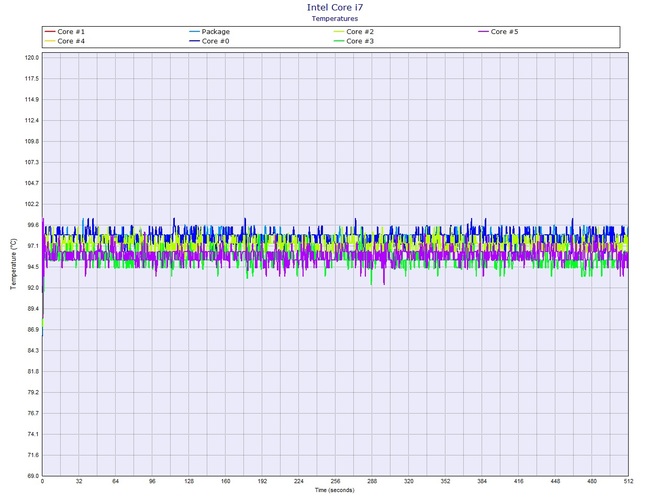Image resolution: width=670 pixels, height=502 pixels.
Task: Click the Core #1 legend entry
Action: coord(65,32)
